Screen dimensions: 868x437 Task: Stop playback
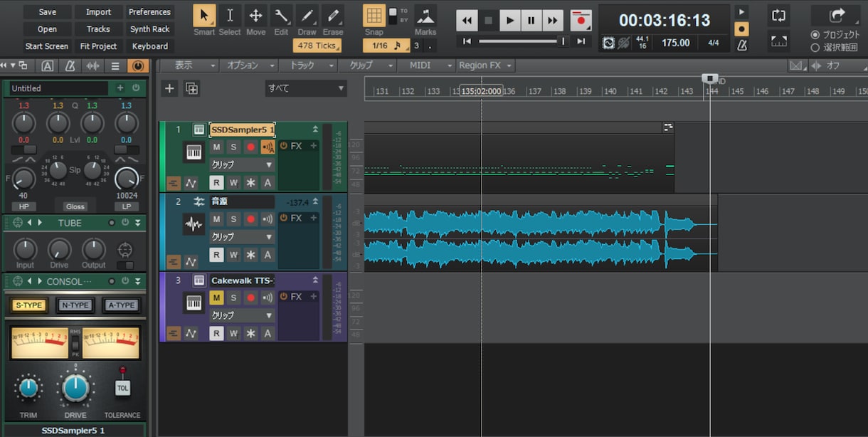[x=488, y=21]
